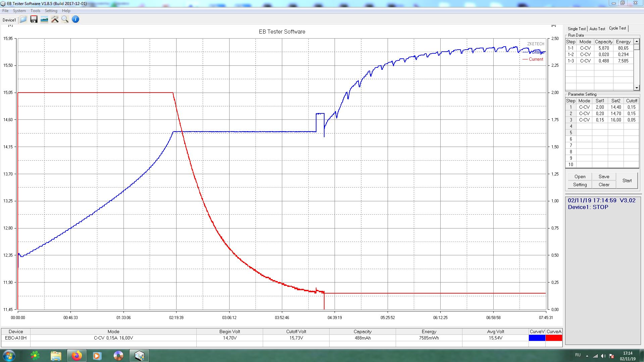Open the ICQ flower icon in taskbar
The image size is (644, 362).
[x=35, y=356]
